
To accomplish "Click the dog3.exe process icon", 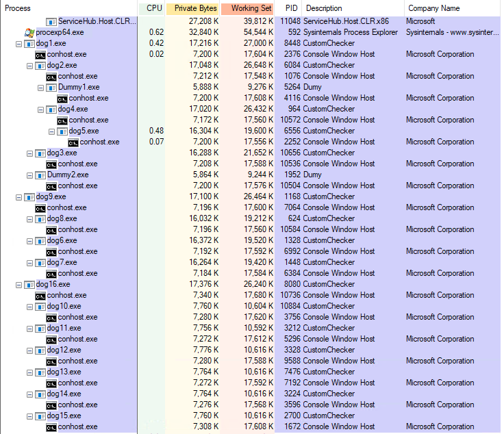I will point(40,153).
